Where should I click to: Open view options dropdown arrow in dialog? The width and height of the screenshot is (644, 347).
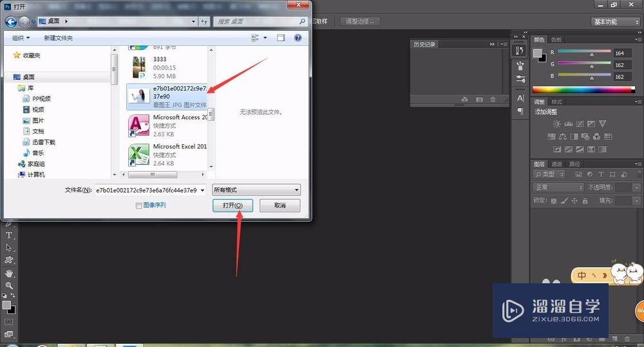click(265, 38)
